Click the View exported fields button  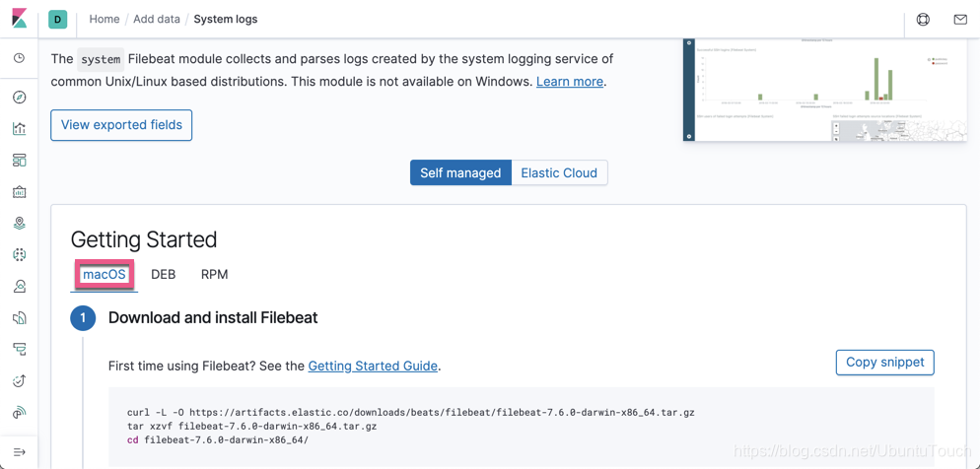tap(121, 125)
